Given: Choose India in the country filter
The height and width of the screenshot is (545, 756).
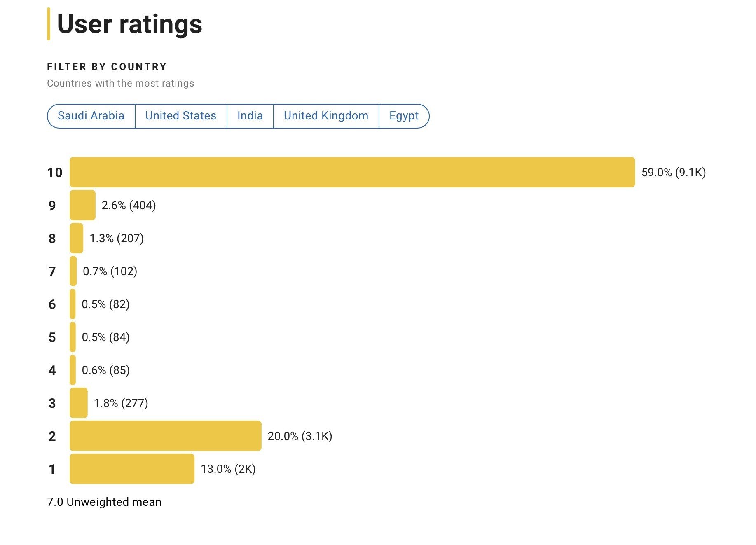Looking at the screenshot, I should coord(250,116).
